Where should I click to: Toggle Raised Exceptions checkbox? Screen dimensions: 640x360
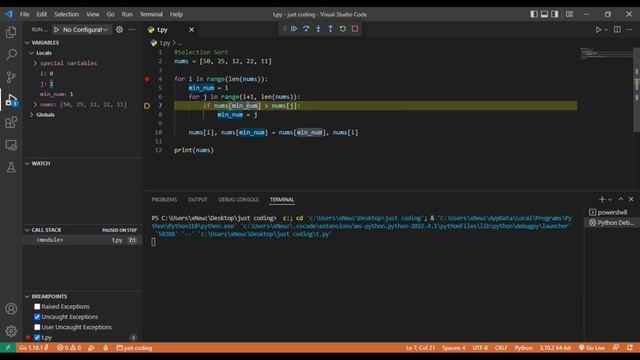click(37, 307)
